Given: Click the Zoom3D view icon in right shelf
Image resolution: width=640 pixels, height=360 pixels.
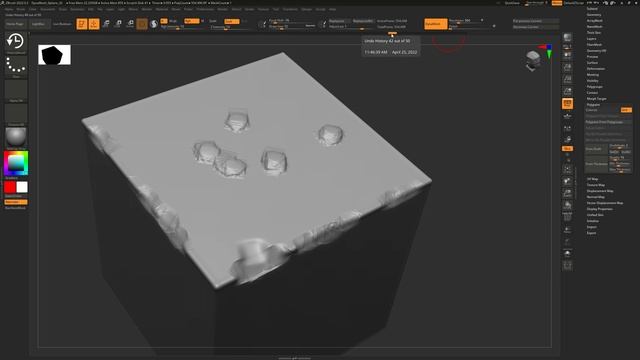Looking at the screenshot, I should coord(567,193).
